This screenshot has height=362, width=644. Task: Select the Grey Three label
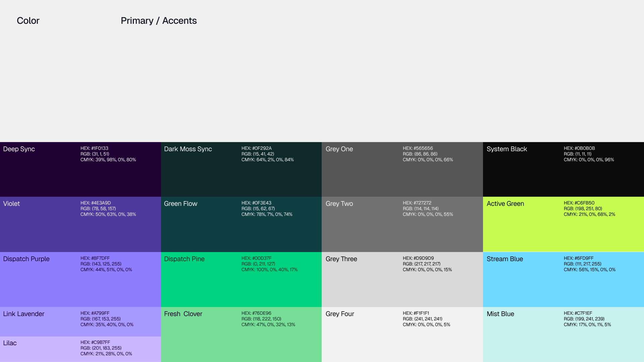(341, 259)
